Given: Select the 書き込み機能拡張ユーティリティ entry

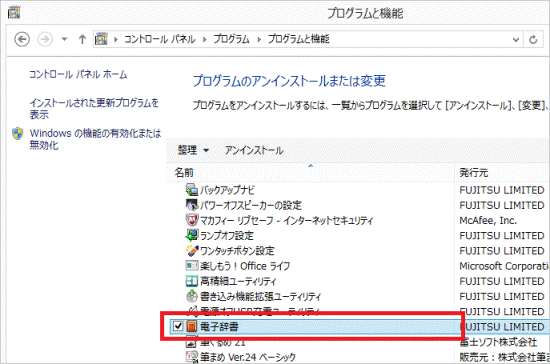Looking at the screenshot, I should tap(260, 296).
